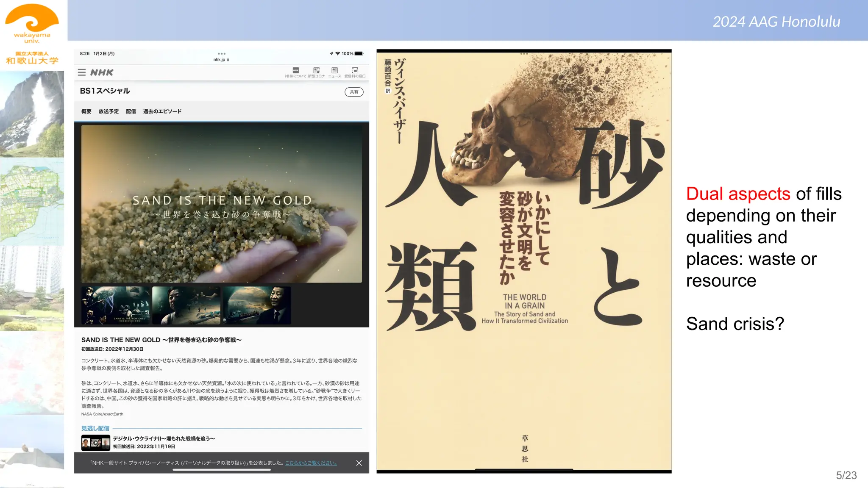Screen dimensions: 868x488
Task: Click the 見逃し配信 section heading
Action: coord(95,428)
